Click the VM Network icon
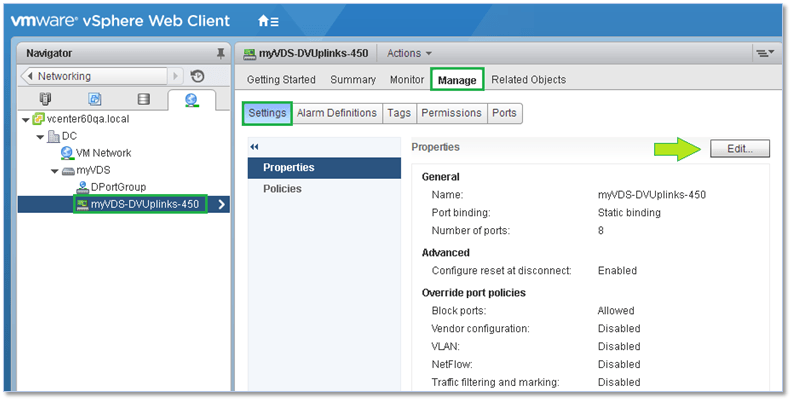This screenshot has height=401, width=792. click(x=67, y=153)
